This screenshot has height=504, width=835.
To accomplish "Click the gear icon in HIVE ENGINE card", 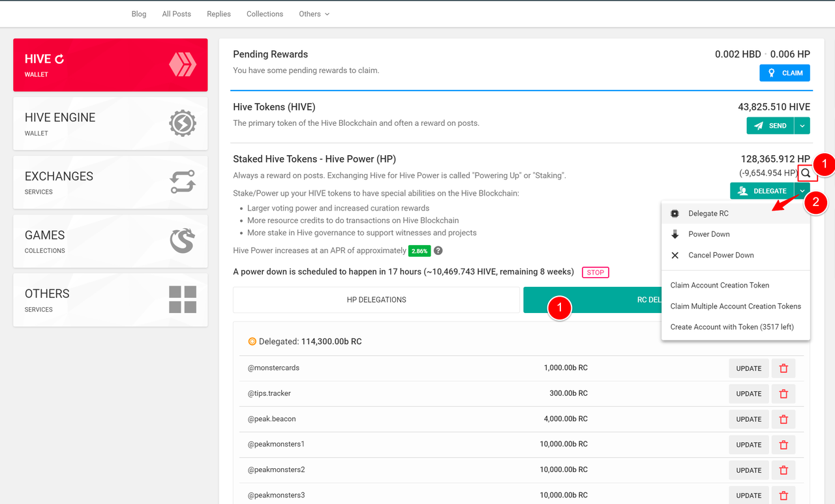I will [183, 123].
